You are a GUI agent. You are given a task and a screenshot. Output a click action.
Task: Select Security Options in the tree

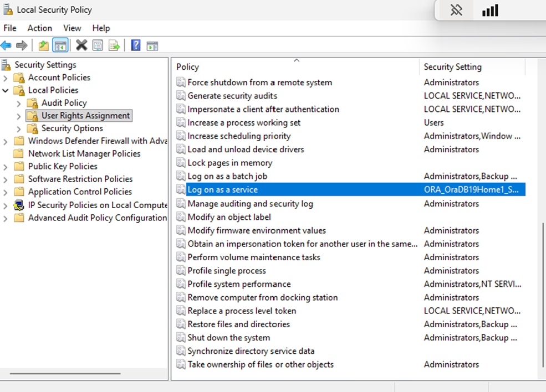72,128
